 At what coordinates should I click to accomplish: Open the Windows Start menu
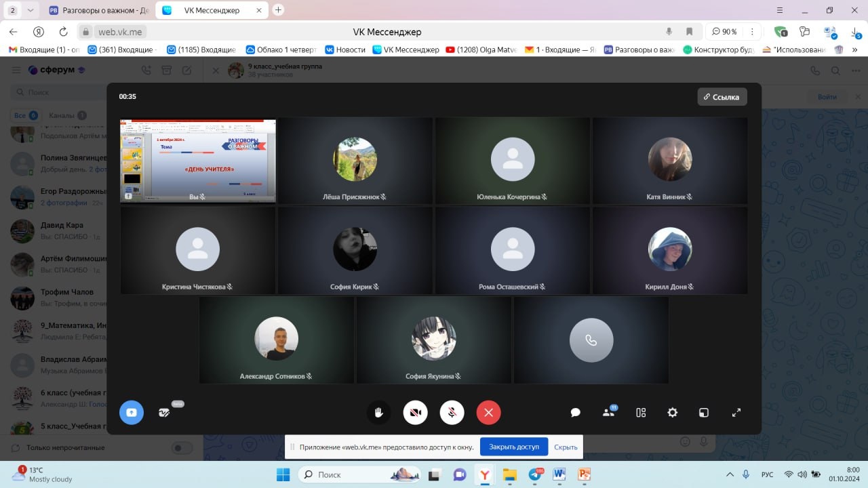(283, 474)
